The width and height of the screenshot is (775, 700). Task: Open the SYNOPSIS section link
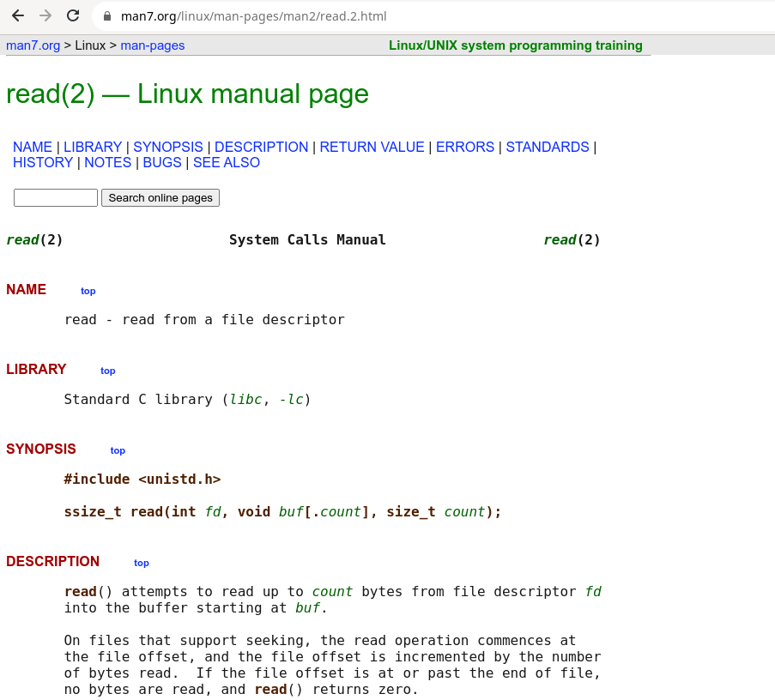(167, 147)
